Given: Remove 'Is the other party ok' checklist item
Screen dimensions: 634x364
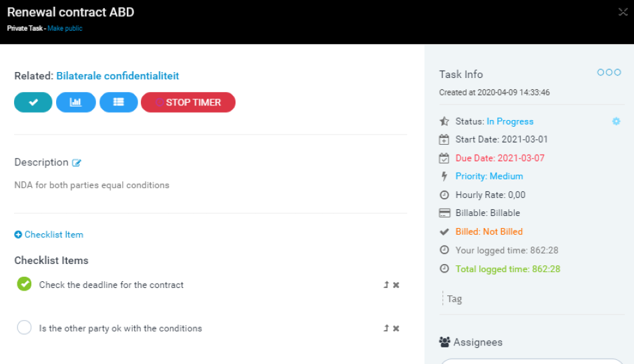Looking at the screenshot, I should click(x=396, y=328).
